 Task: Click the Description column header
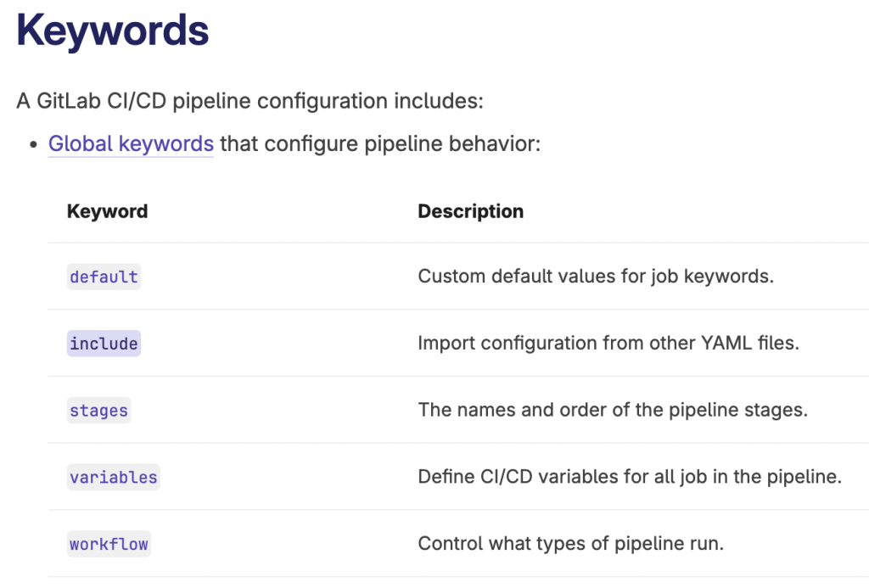(470, 211)
